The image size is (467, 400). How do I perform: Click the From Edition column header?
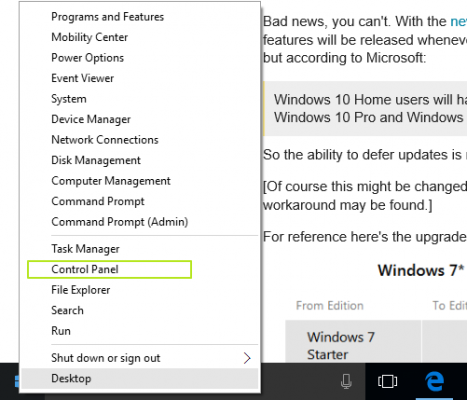[x=330, y=306]
